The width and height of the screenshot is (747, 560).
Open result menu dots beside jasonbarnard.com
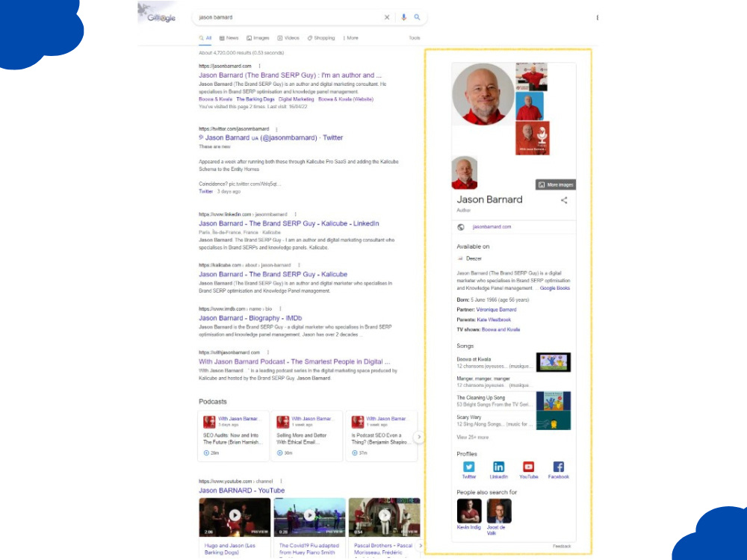260,66
